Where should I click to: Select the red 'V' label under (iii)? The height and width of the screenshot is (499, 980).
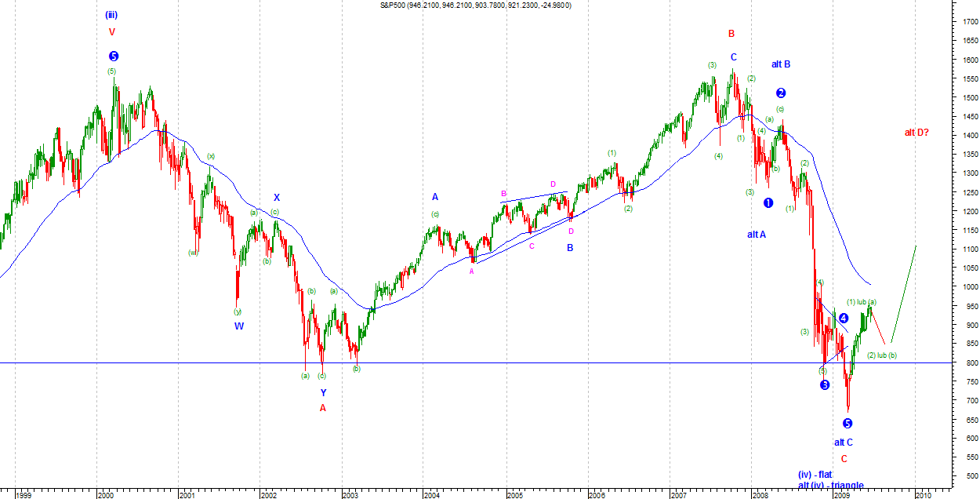pos(112,32)
